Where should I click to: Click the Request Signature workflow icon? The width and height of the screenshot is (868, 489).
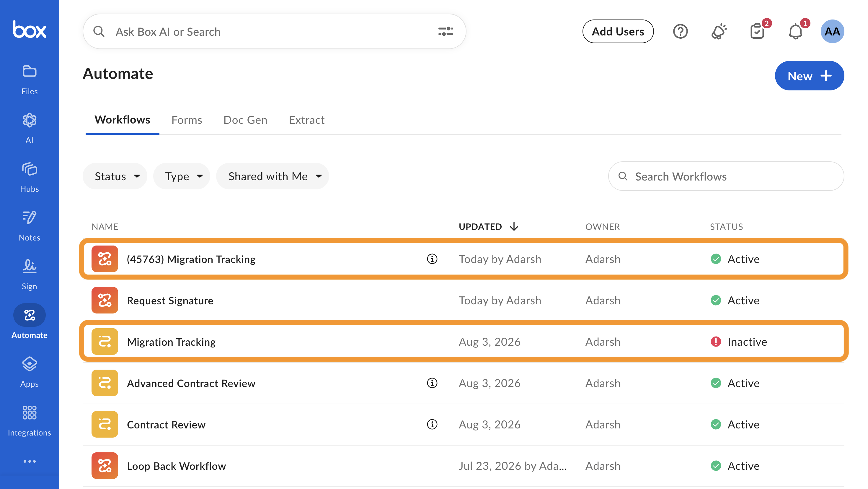pos(105,300)
